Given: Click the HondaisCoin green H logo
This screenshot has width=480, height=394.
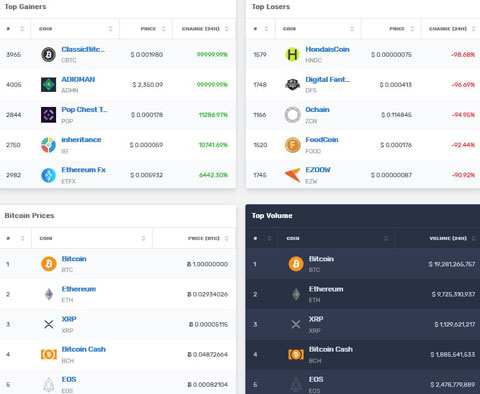Looking at the screenshot, I should point(292,54).
